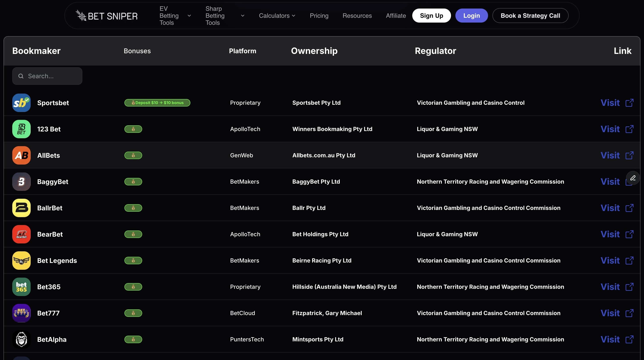
Task: Click the BearBet bonus badge
Action: click(x=133, y=234)
